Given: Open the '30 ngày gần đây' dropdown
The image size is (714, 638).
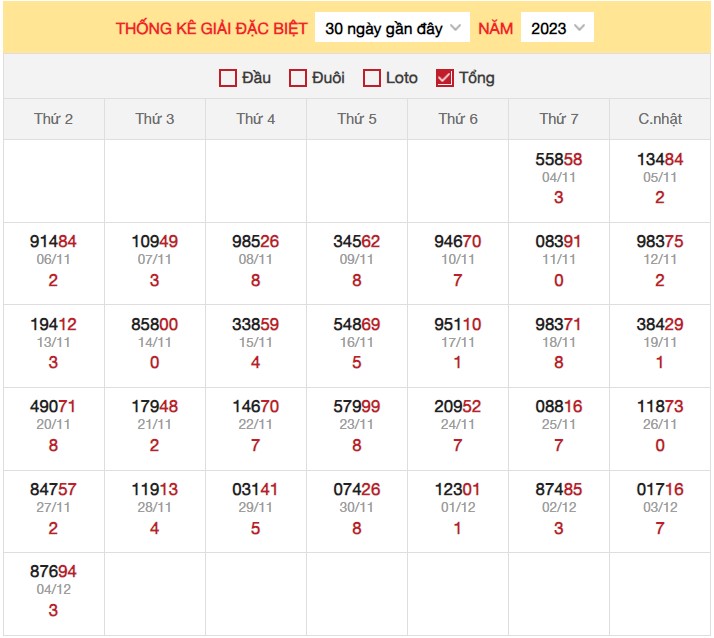Looking at the screenshot, I should pyautogui.click(x=392, y=28).
